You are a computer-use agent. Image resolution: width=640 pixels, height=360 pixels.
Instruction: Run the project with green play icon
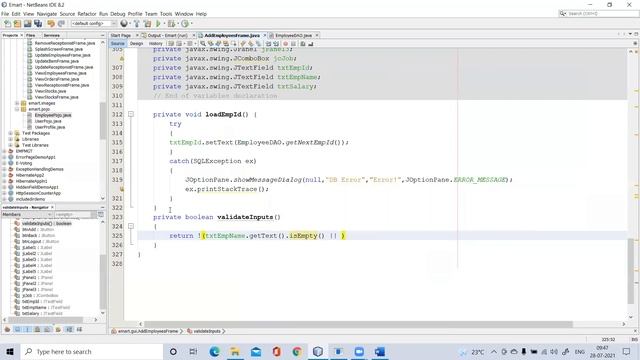pyautogui.click(x=158, y=24)
